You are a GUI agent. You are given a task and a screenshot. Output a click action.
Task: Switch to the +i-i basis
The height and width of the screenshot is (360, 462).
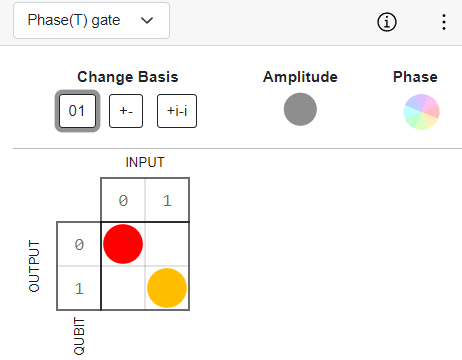[177, 111]
